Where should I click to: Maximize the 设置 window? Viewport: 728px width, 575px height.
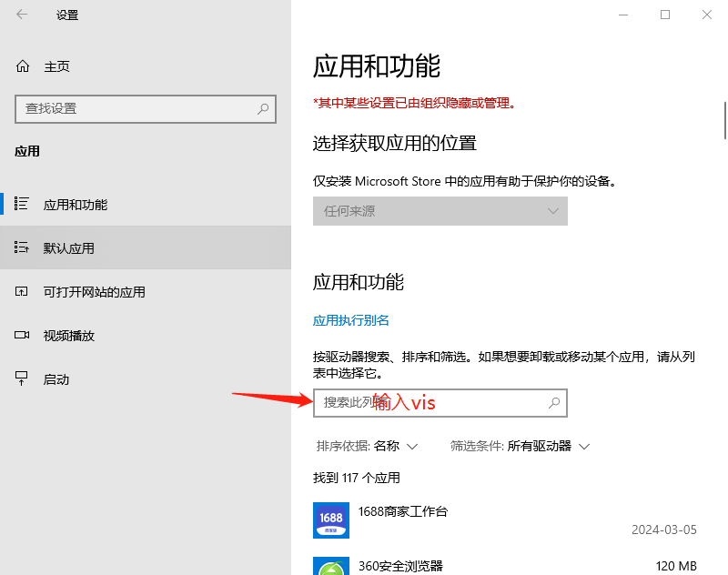665,15
